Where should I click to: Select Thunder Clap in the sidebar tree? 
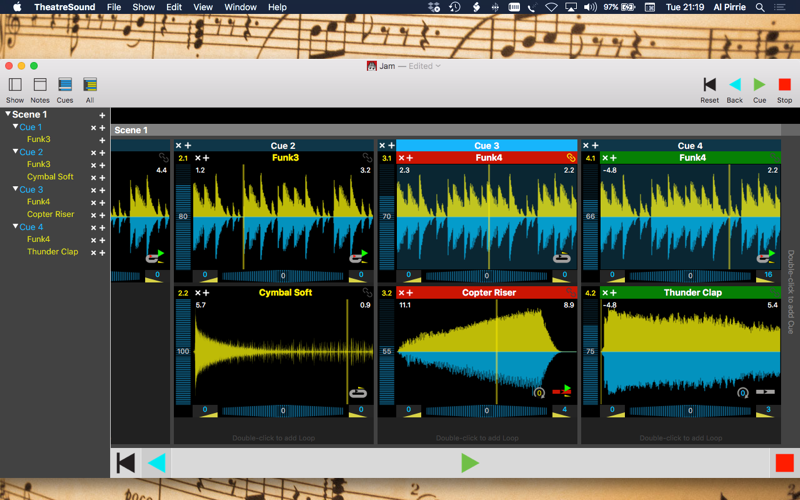click(x=53, y=252)
